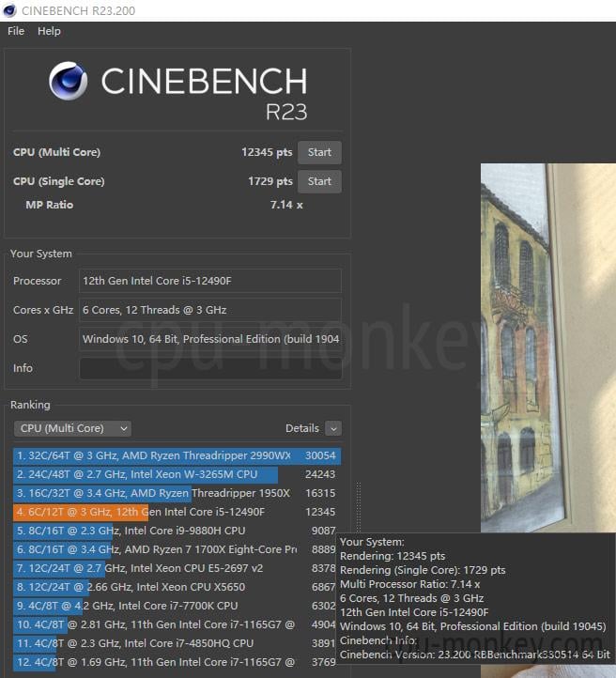Open the CPU (Multi Core) ranking dropdown
This screenshot has width=616, height=678.
72,428
